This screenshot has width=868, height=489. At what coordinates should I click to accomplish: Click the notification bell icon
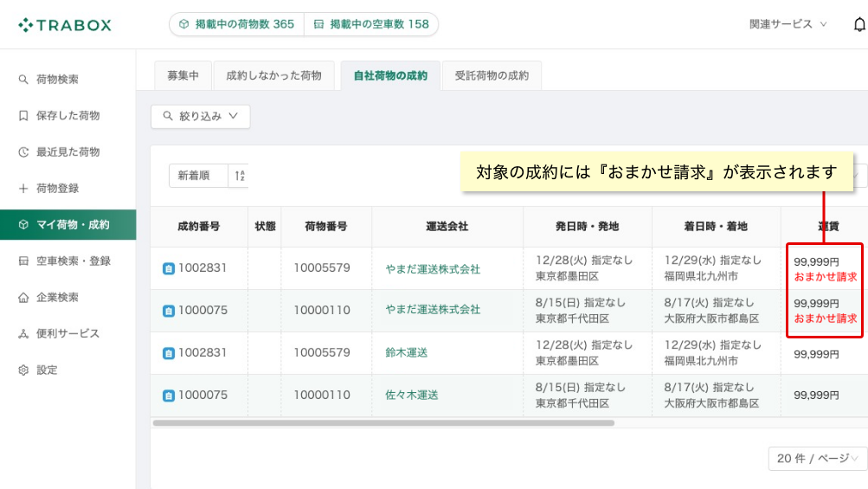[x=859, y=24]
